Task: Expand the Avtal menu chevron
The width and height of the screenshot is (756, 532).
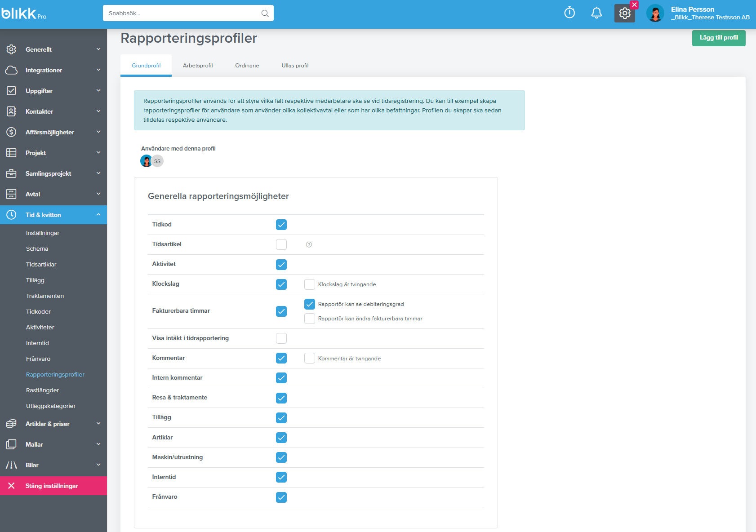Action: pos(98,194)
